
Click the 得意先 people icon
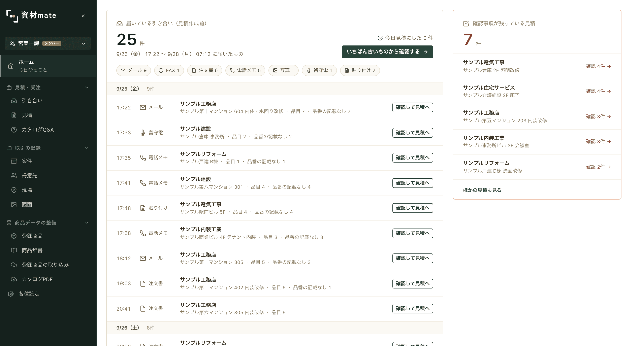point(14,176)
